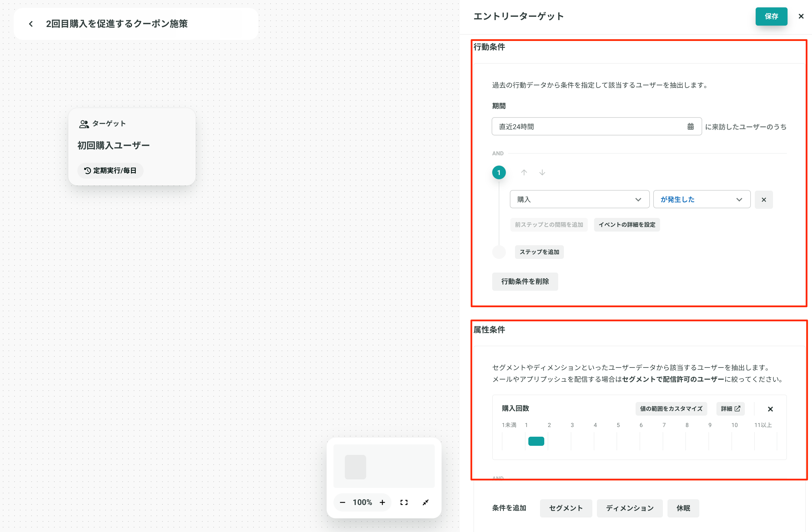Move step 1 up with arrow
This screenshot has height=532, width=812.
[524, 173]
